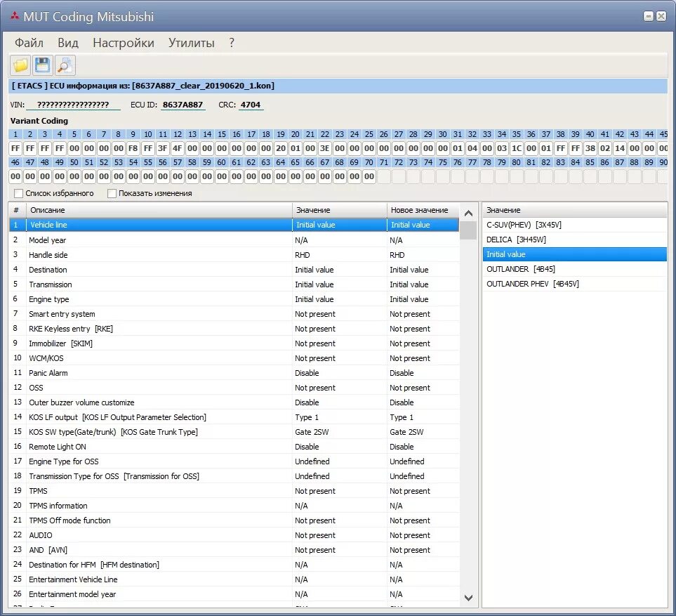This screenshot has width=676, height=616.
Task: Select the Destination row number 4
Action: click(234, 270)
